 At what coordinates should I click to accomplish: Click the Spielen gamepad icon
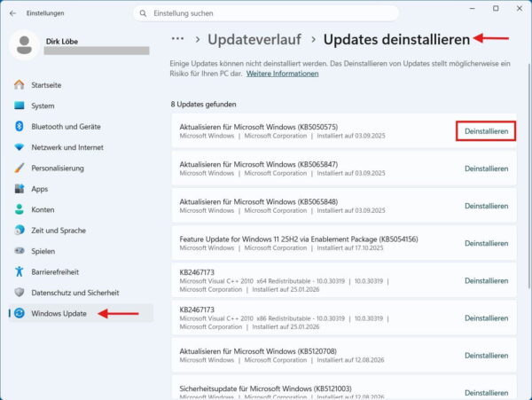coord(20,251)
